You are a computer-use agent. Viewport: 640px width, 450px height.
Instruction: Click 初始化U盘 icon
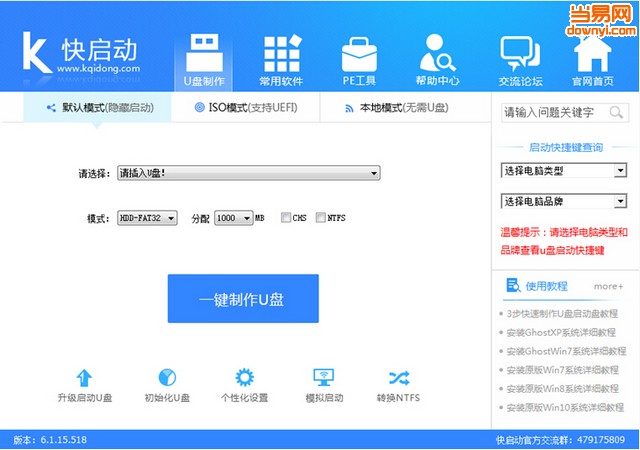[167, 377]
